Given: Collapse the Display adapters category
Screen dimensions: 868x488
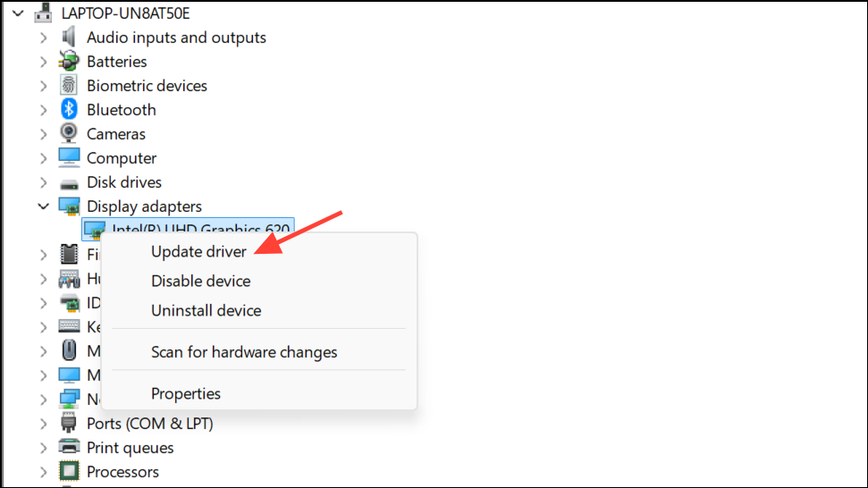Looking at the screenshot, I should [x=43, y=206].
